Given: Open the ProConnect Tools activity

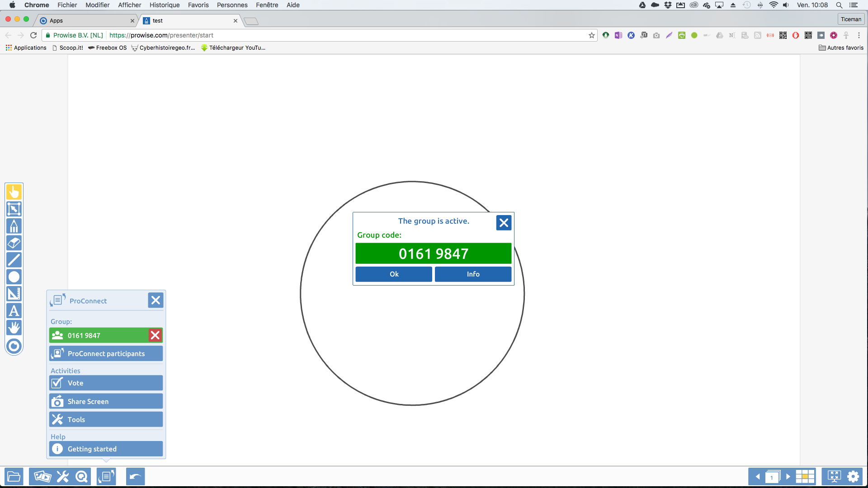Looking at the screenshot, I should click(x=106, y=419).
